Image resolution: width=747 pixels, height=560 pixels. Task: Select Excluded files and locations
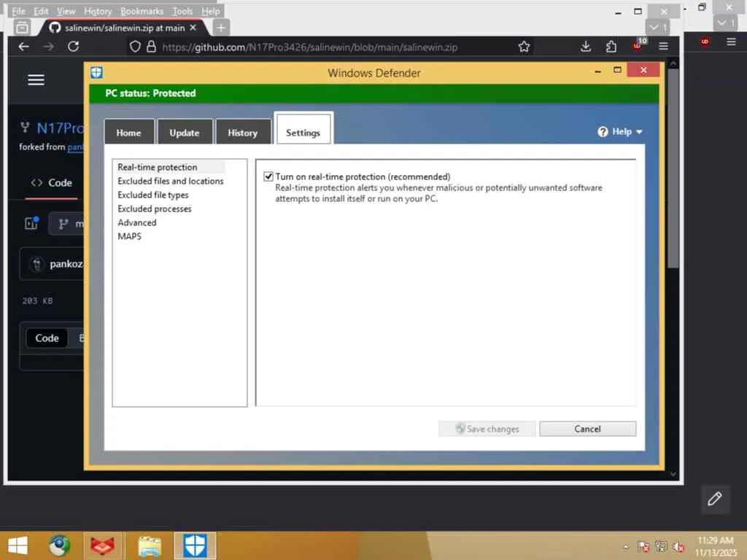click(x=170, y=181)
